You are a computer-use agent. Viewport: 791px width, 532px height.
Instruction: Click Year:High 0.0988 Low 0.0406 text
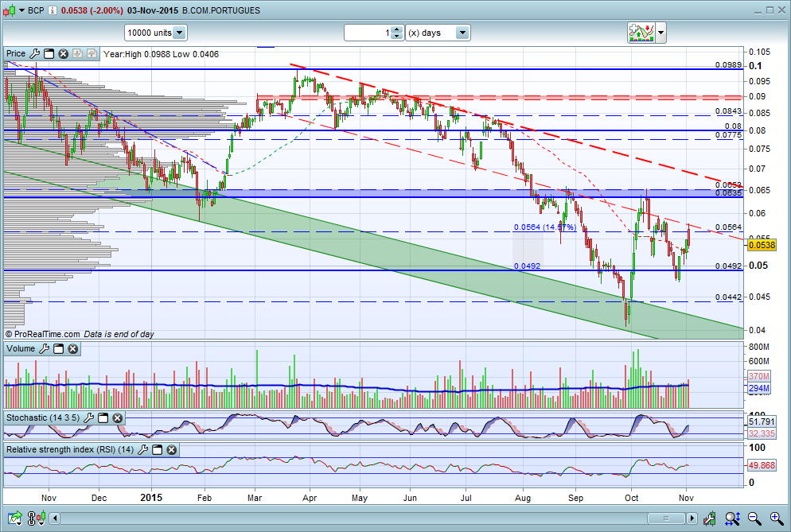tap(161, 54)
